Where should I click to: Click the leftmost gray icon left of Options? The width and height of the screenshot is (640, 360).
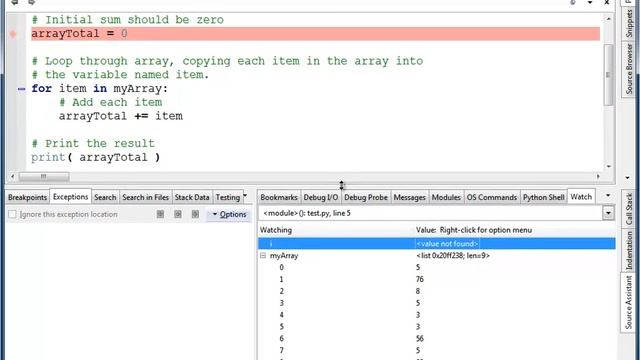tap(160, 214)
